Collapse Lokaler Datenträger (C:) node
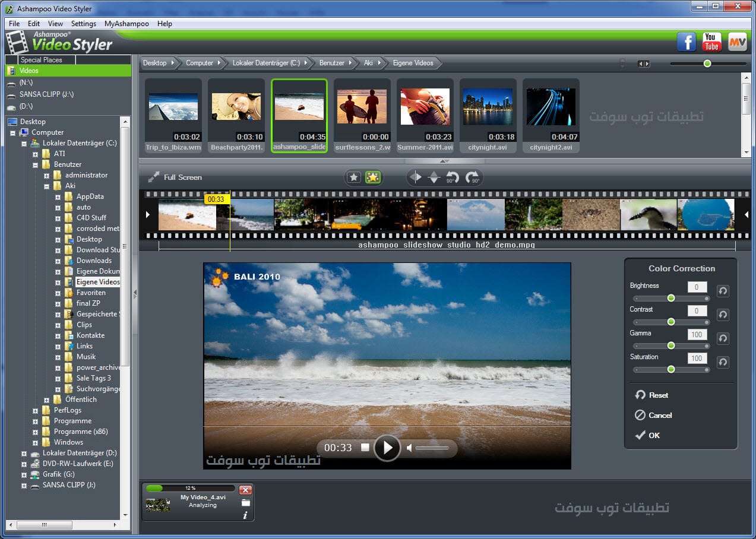The image size is (756, 539). [24, 143]
